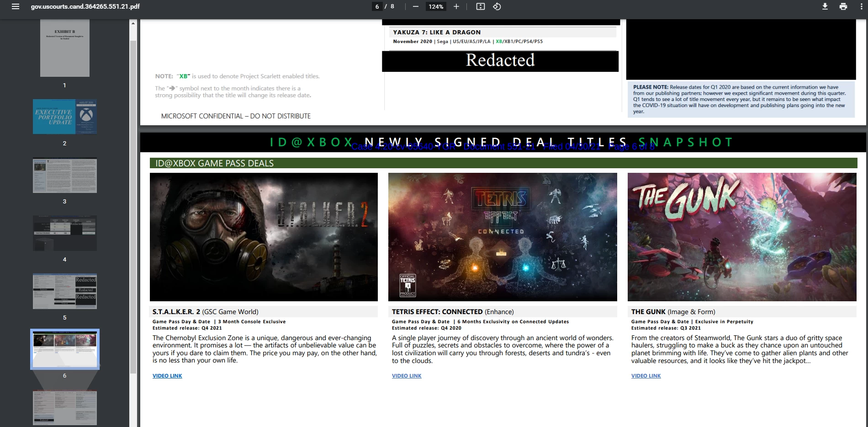
Task: Click 'THE GUNK (Image & Form)' title
Action: (x=673, y=312)
